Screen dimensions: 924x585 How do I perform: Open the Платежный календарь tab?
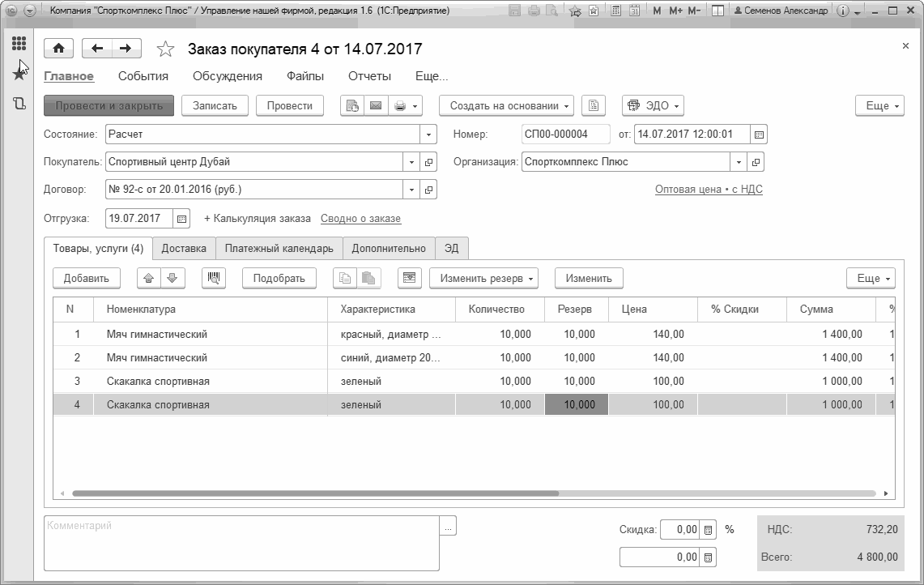pyautogui.click(x=279, y=248)
